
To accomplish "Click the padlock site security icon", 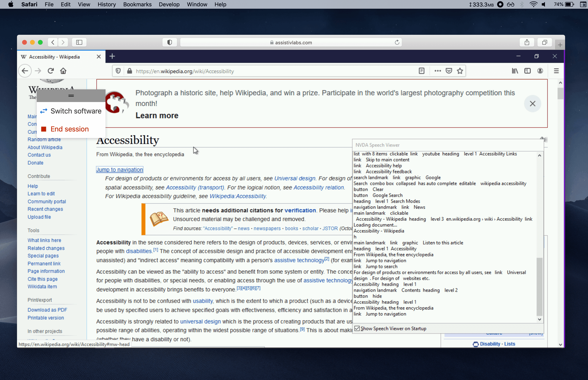I will pos(129,71).
